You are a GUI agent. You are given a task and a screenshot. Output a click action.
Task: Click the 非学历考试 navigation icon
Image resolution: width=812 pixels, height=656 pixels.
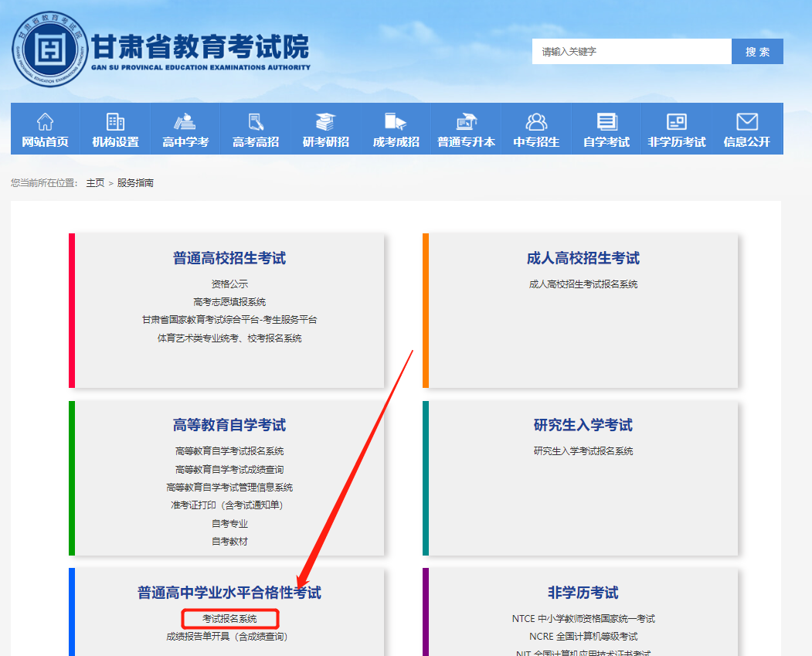pyautogui.click(x=677, y=122)
